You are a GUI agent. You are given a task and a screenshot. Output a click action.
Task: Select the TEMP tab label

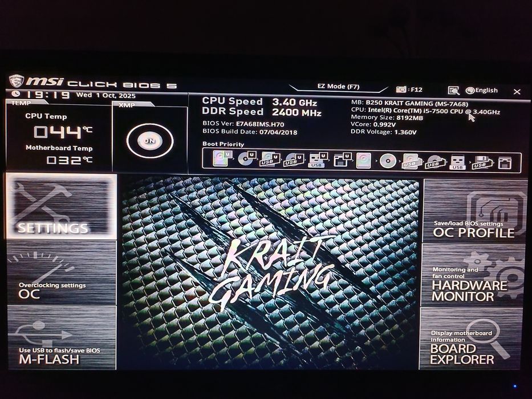21,103
